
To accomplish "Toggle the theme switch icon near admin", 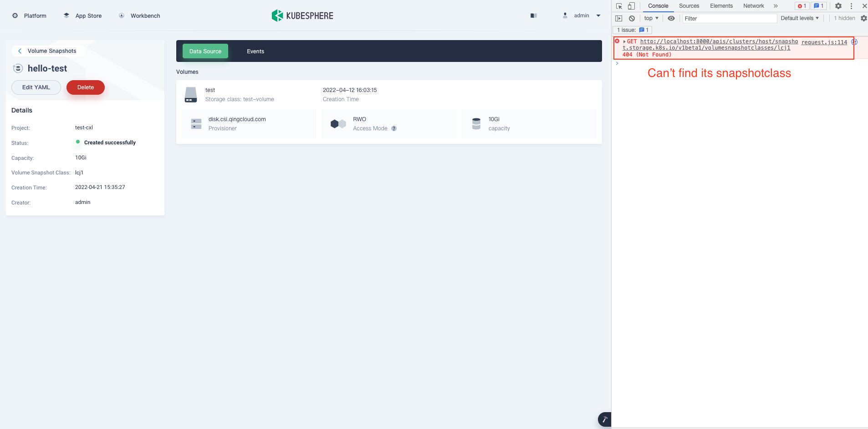I will [x=534, y=15].
